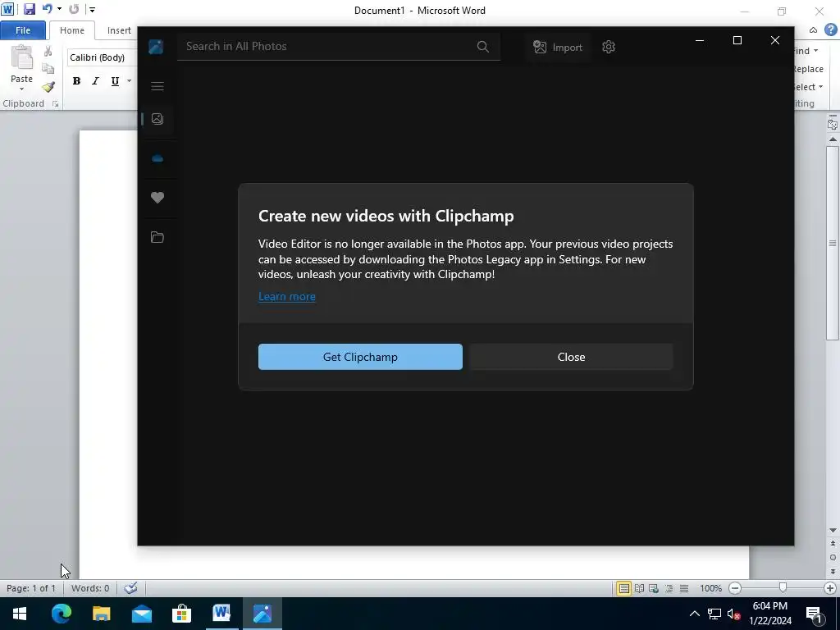
Task: Click Word vertical scrollbar up arrow
Action: tap(833, 139)
